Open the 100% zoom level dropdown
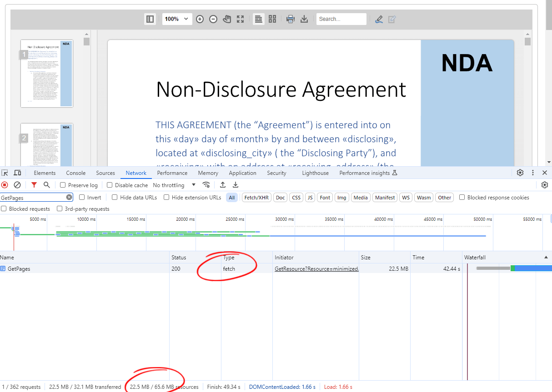The width and height of the screenshot is (552, 392). [177, 19]
